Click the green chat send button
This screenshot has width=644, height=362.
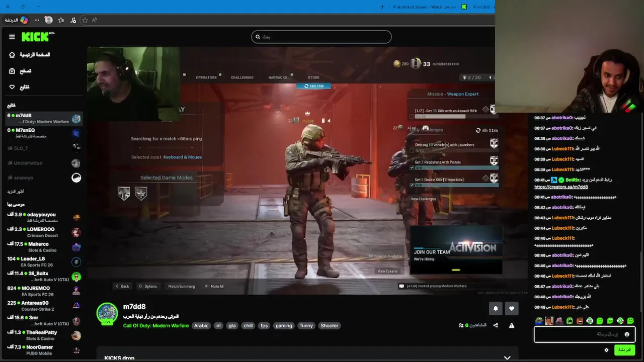pos(624,350)
